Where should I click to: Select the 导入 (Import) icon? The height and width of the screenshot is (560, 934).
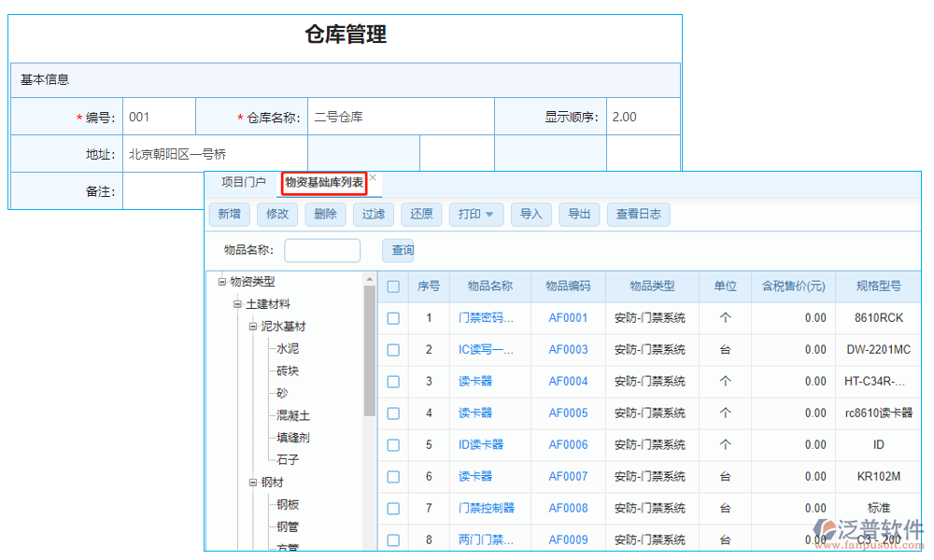531,214
